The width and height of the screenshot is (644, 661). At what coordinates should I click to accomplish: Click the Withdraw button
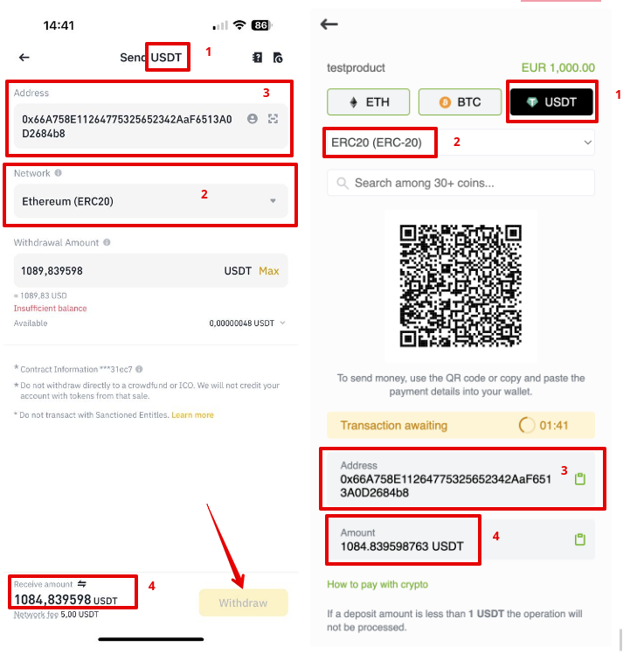coord(244,602)
